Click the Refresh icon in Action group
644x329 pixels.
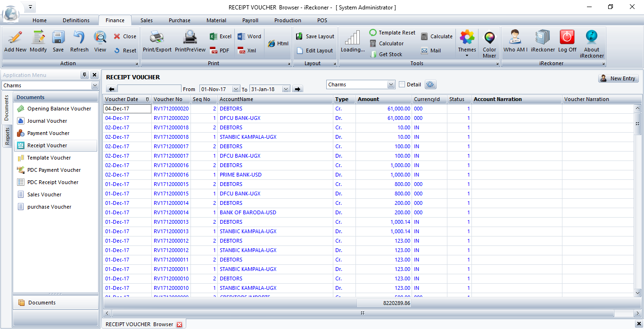[x=79, y=38]
